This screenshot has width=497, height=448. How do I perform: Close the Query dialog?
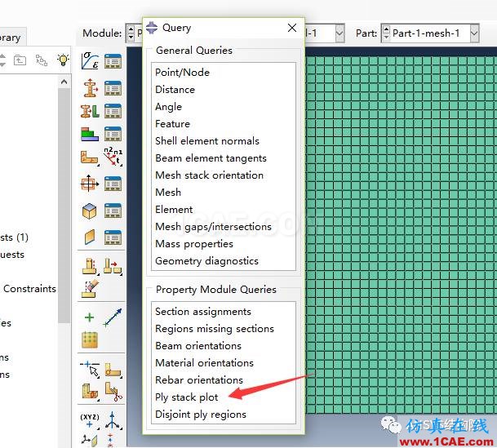tap(292, 28)
